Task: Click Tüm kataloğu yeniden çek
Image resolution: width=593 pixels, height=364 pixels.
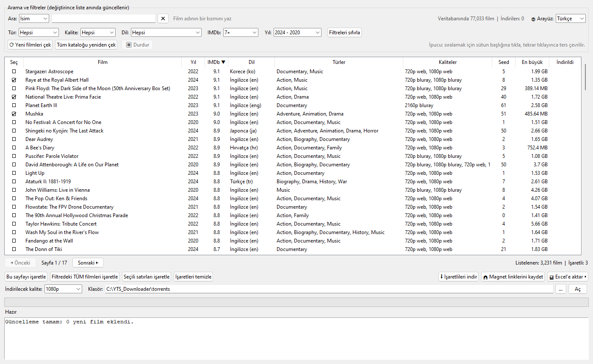Action: point(86,45)
